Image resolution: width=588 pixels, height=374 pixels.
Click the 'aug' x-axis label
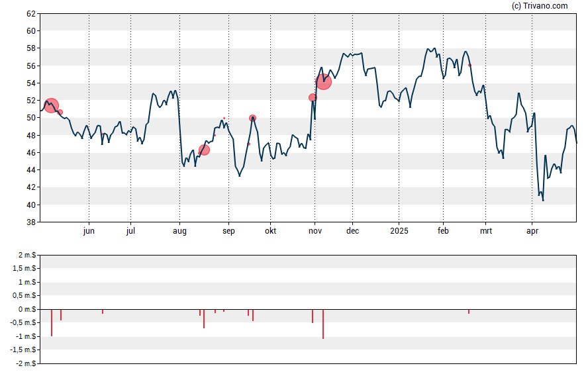(179, 231)
